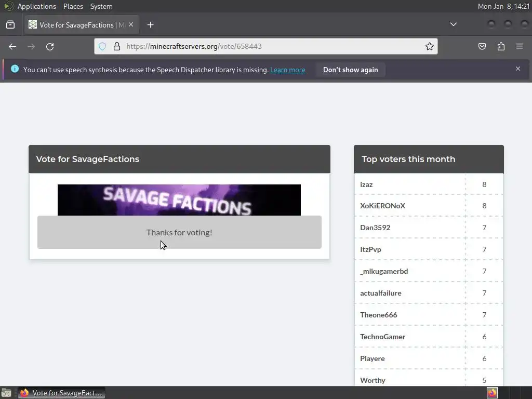Click the padlock site security icon
532x399 pixels.
coord(117,46)
